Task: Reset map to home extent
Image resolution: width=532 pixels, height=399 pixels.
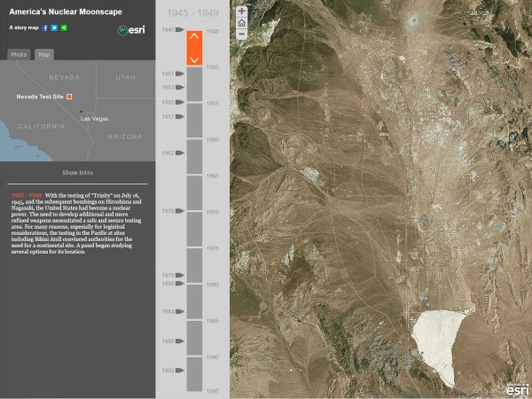Action: (241, 23)
